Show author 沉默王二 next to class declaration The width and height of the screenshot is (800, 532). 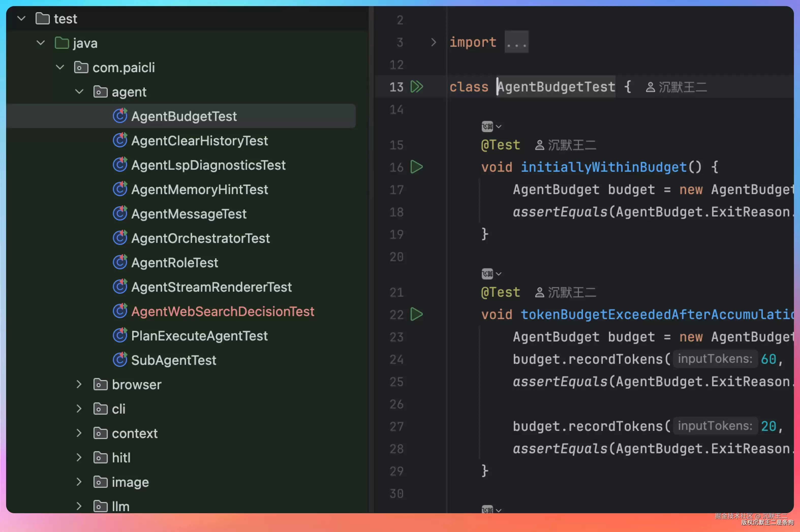676,87
